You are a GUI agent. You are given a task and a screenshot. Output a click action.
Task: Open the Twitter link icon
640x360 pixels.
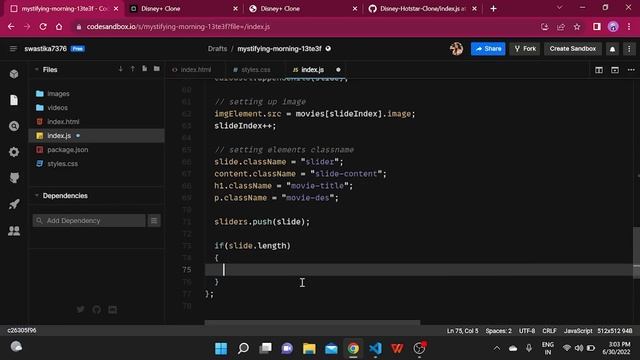80,309
